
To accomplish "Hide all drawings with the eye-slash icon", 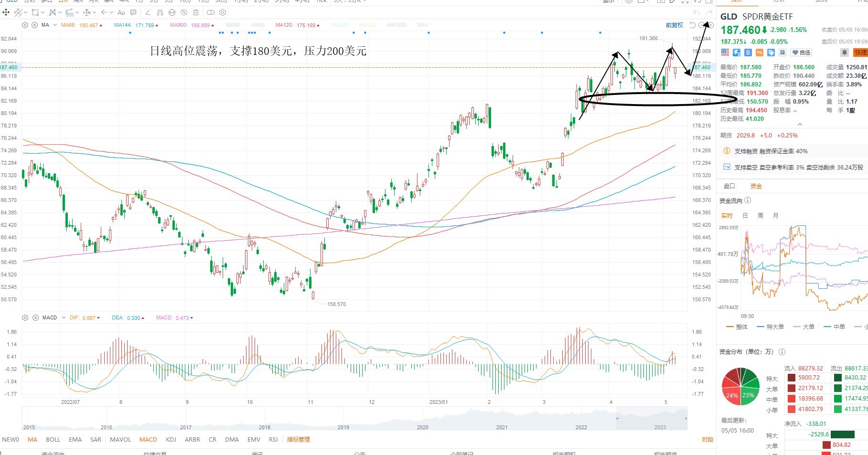I will [x=184, y=12].
